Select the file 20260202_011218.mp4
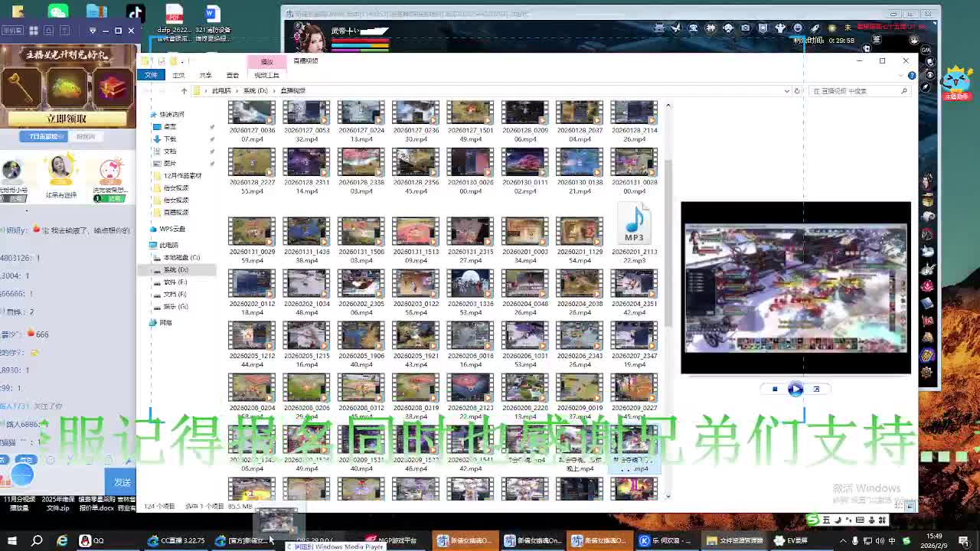This screenshot has height=551, width=980. pyautogui.click(x=252, y=294)
